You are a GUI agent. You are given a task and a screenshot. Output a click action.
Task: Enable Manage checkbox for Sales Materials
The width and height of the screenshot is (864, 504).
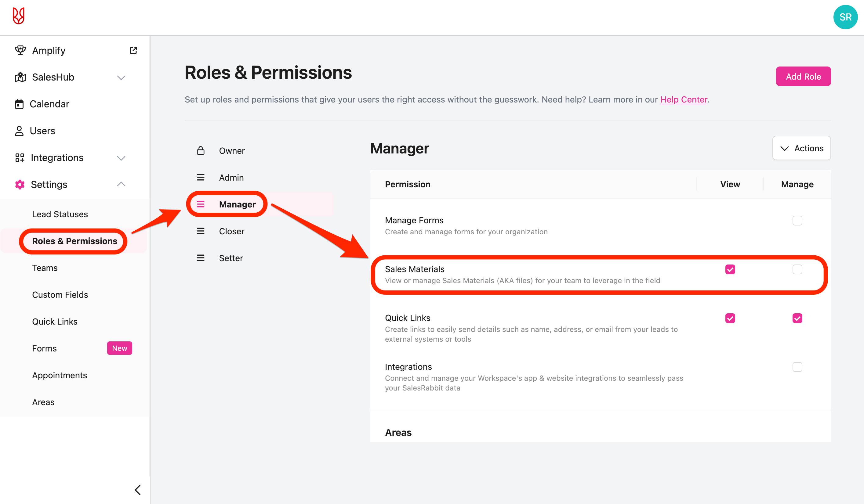797,270
